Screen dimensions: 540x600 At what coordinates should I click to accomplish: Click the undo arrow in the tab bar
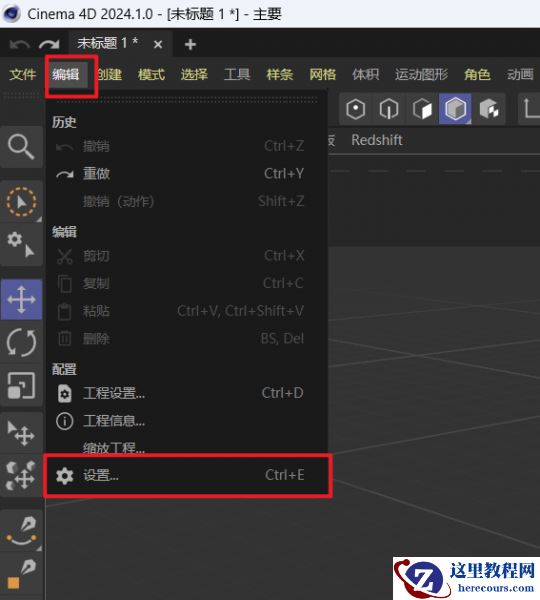point(19,45)
